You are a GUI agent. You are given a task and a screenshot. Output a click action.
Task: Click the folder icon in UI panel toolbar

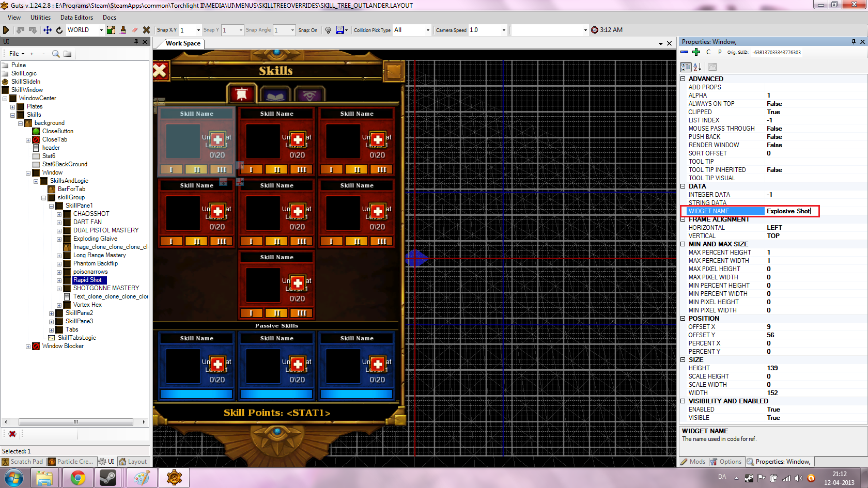pyautogui.click(x=68, y=54)
